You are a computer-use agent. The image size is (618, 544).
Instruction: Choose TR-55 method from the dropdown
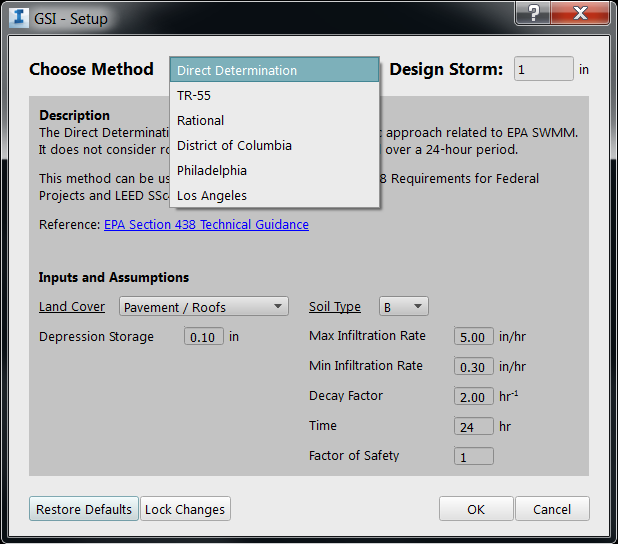274,95
